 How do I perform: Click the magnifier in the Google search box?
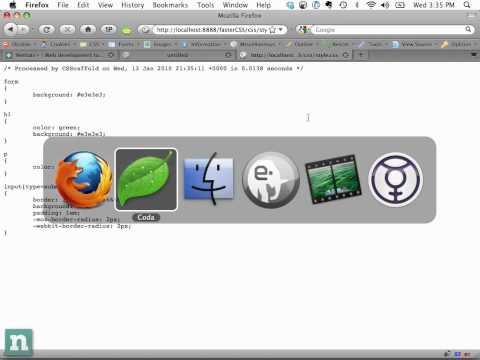(x=468, y=30)
